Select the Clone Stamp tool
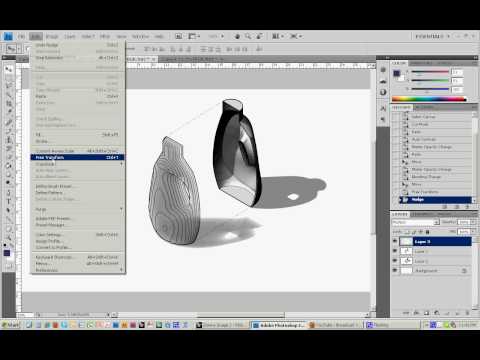Viewport: 480px width, 360px height. [8, 139]
